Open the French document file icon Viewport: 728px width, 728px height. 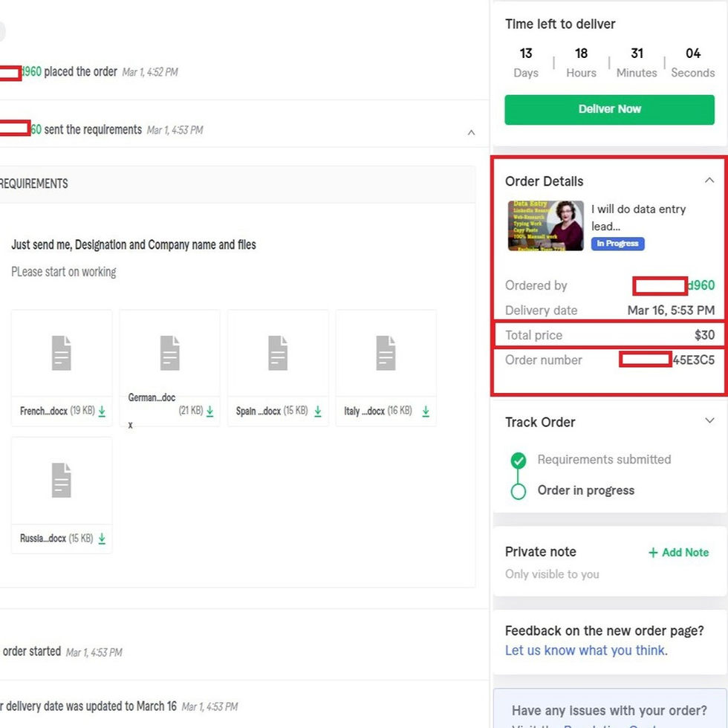coord(61,353)
